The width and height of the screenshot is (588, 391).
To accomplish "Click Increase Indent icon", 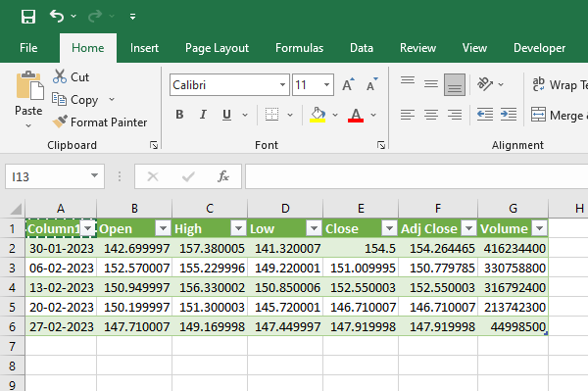I will 509,115.
